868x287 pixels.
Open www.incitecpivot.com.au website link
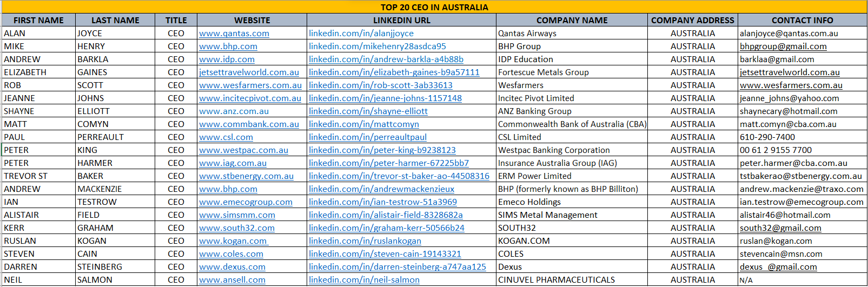click(x=250, y=98)
